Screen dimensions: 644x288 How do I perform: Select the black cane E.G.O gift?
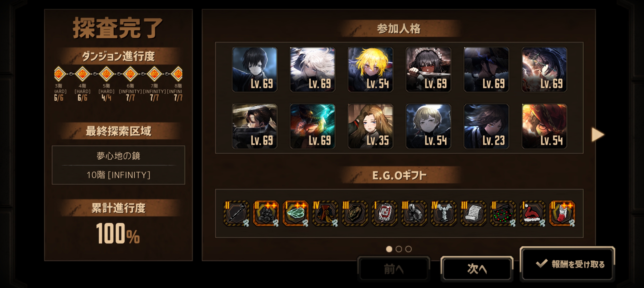click(236, 213)
